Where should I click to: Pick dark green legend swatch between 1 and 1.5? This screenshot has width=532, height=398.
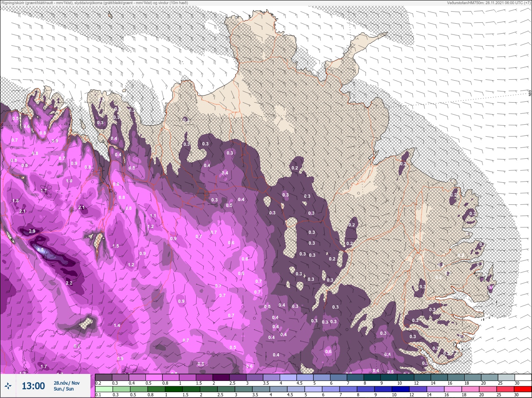(174, 389)
